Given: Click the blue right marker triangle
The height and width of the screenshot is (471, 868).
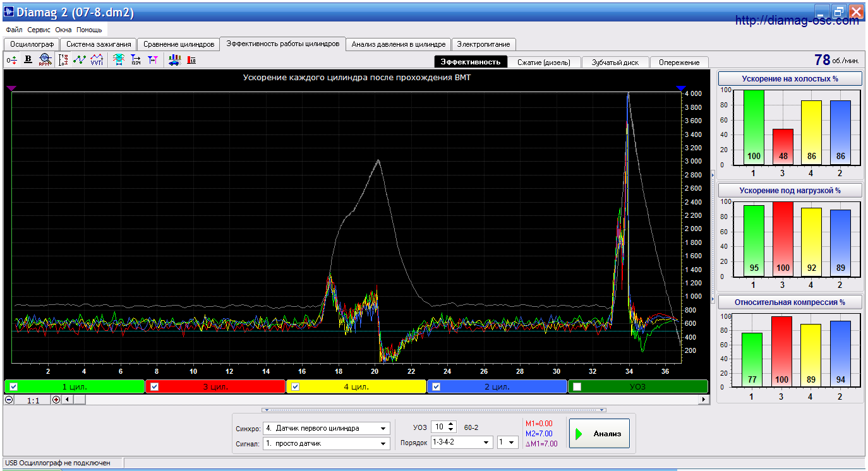Looking at the screenshot, I should click(x=680, y=88).
